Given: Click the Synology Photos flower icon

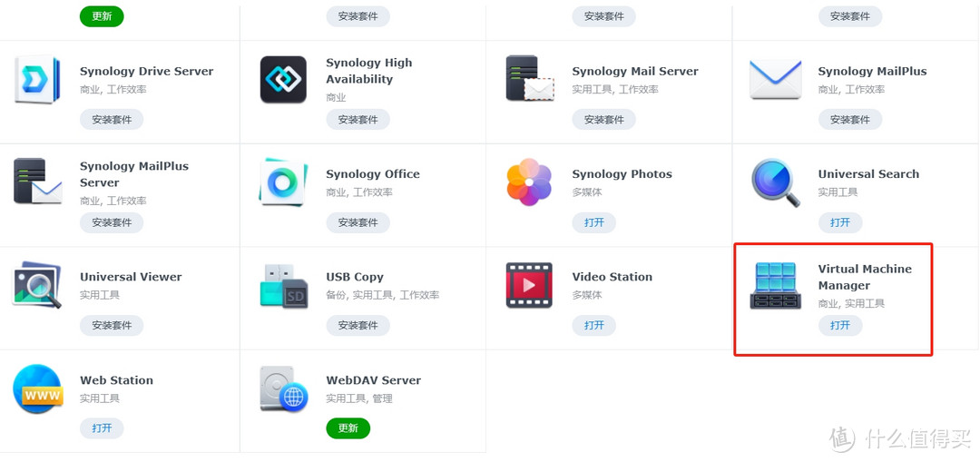Looking at the screenshot, I should (x=529, y=182).
